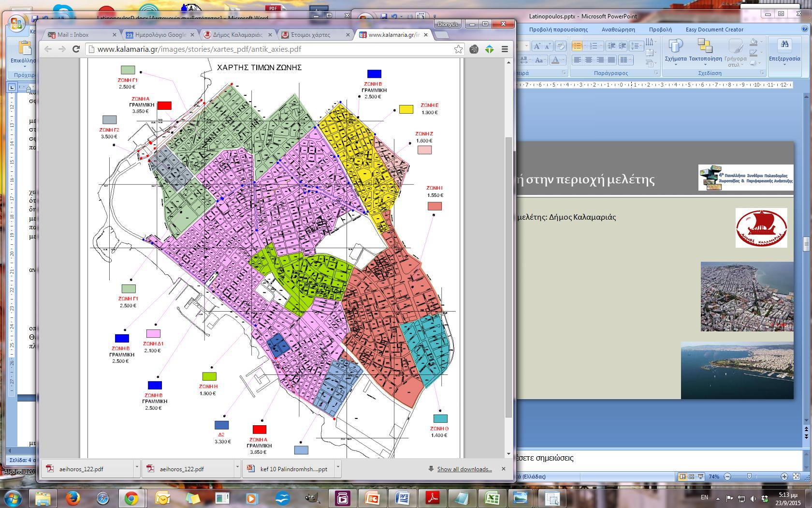Click the PDF viewer vertical scrollbar
Screen dimensions: 812x508
[x=508, y=277]
